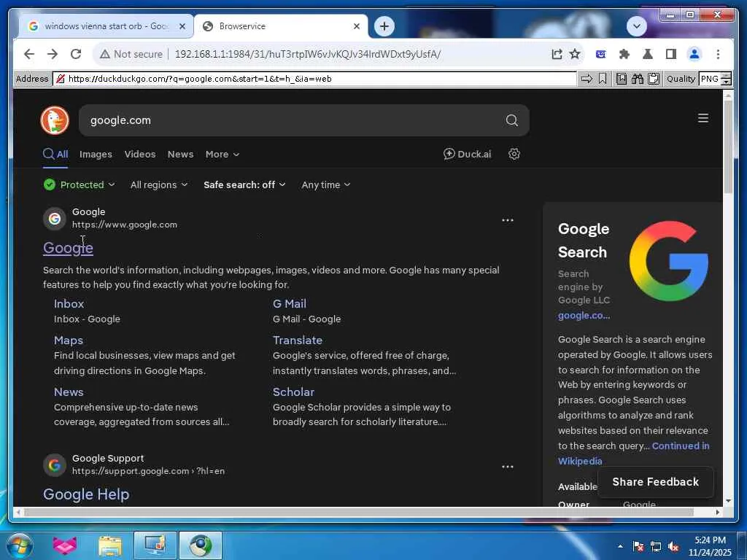Open the Protected privacy dropdown

tap(79, 184)
